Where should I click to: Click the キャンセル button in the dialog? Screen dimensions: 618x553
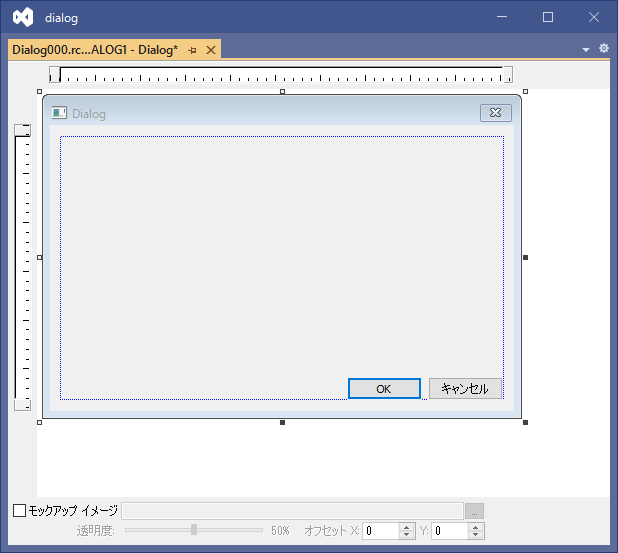tap(465, 389)
